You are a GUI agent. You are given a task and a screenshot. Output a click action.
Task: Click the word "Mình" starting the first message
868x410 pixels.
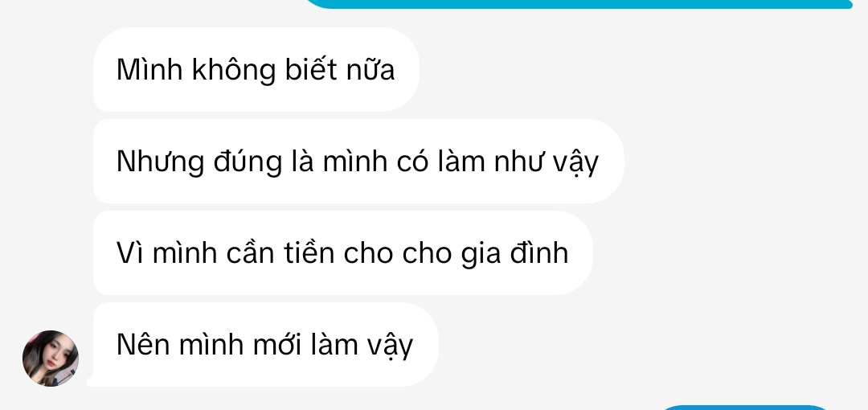click(x=149, y=70)
